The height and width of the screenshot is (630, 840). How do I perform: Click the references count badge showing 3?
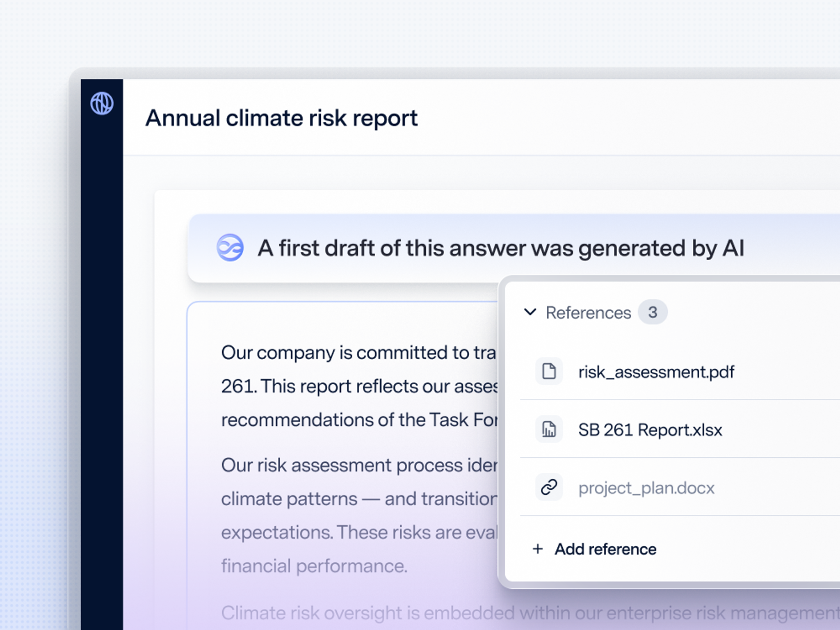tap(653, 312)
